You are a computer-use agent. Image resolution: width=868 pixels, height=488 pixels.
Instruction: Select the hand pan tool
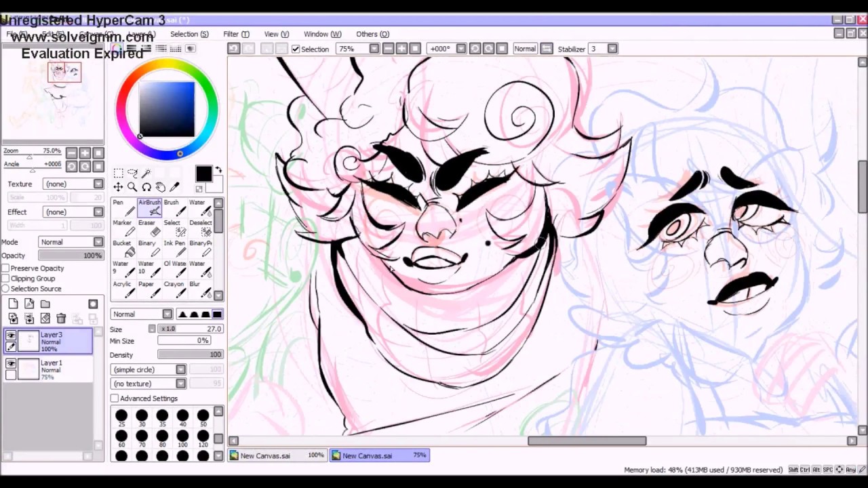point(160,187)
